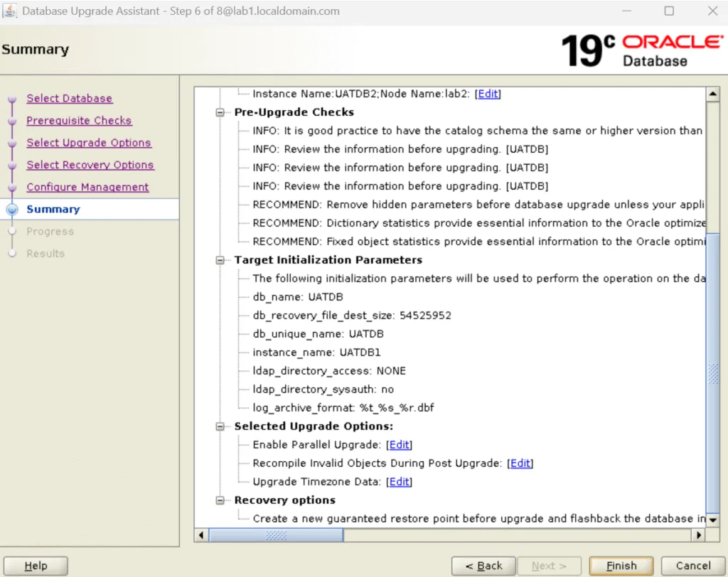Screen dimensions: 728x577
Task: Click the Oracle Database 19c logo
Action: coord(640,50)
